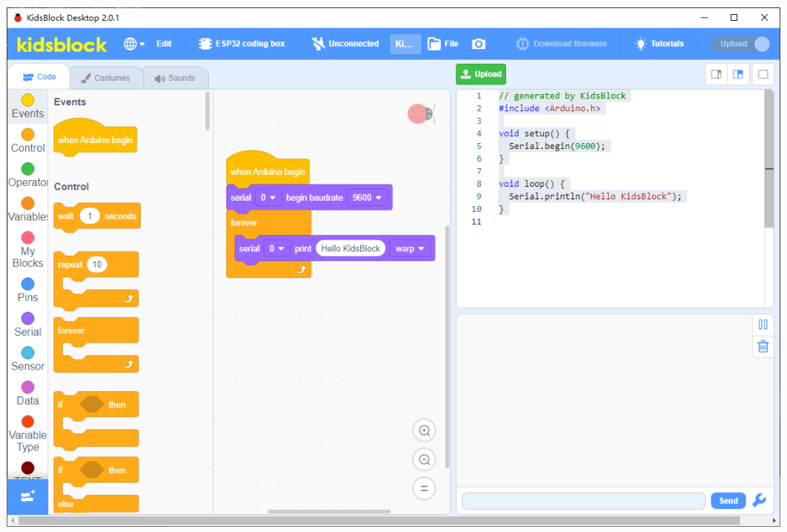
Task: Click the repeat count value 10
Action: point(97,265)
